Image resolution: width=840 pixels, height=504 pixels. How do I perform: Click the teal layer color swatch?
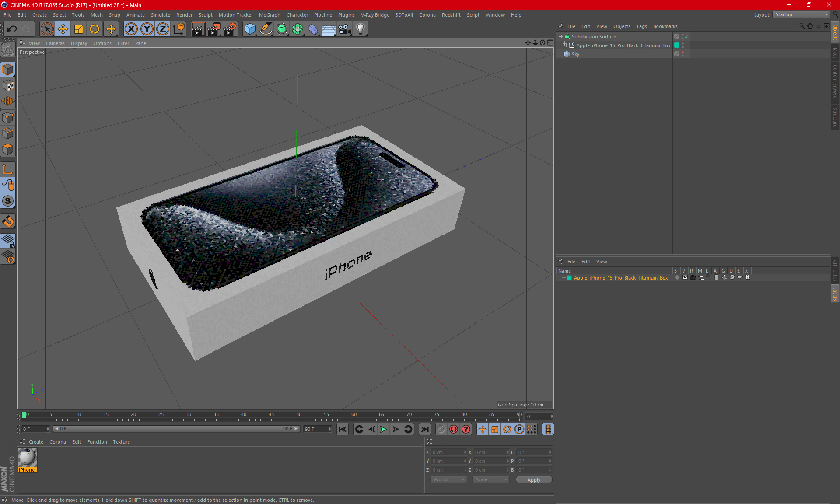pos(569,278)
